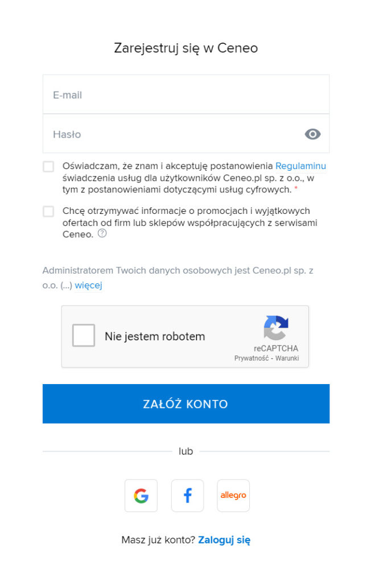Click the 'Chcę otrzymywać informacje' consent text
Image resolution: width=392 pixels, height=569 pixels.
point(190,222)
